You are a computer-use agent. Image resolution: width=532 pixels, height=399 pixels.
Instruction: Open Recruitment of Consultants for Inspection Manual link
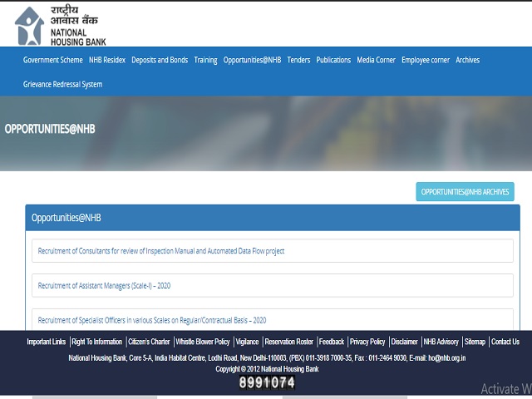tap(161, 251)
